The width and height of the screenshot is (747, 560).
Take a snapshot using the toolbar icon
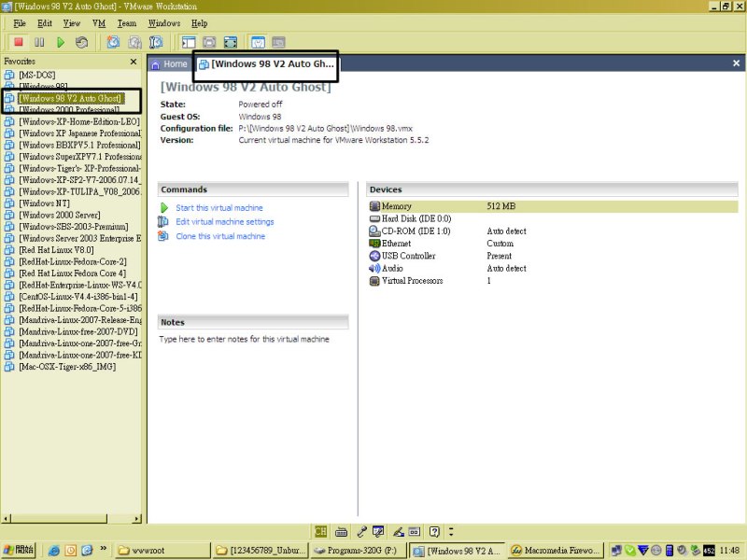113,42
